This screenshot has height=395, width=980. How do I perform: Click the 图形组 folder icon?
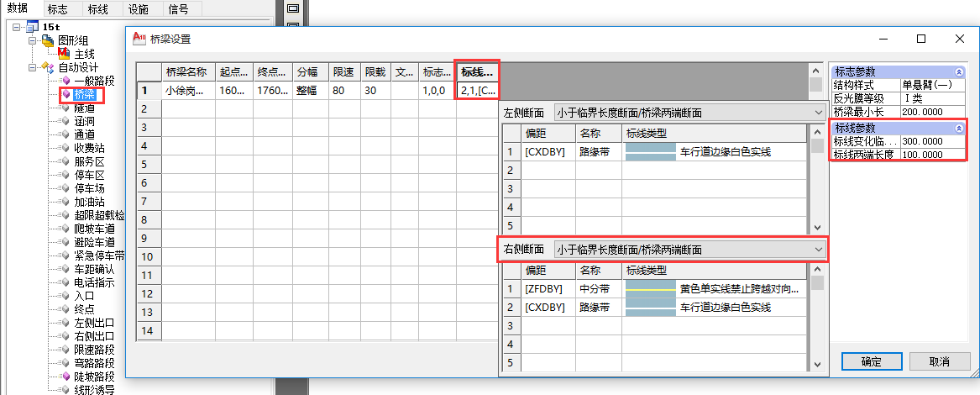(x=47, y=40)
